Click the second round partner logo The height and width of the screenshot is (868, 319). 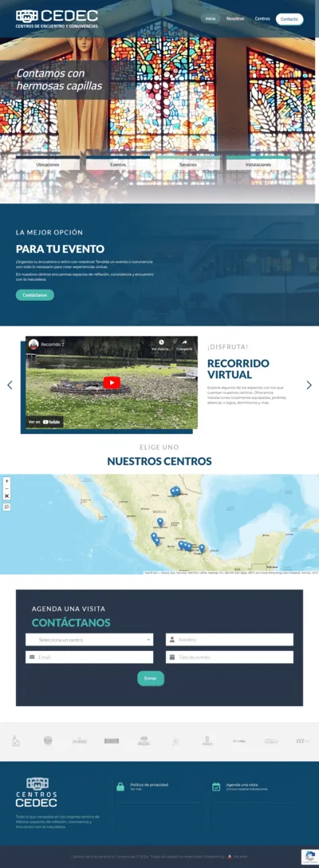pyautogui.click(x=48, y=740)
